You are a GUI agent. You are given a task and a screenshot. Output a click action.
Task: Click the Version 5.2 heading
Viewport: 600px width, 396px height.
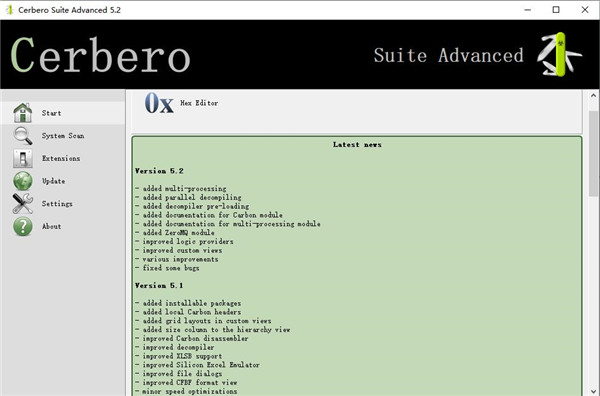click(x=159, y=171)
